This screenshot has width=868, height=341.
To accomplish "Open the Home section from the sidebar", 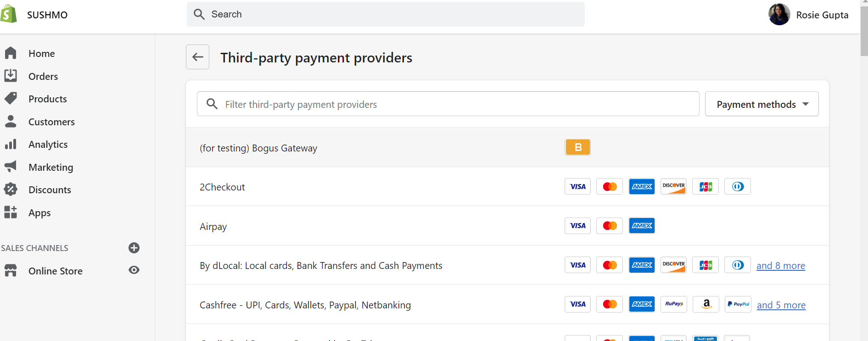I will pyautogui.click(x=41, y=53).
